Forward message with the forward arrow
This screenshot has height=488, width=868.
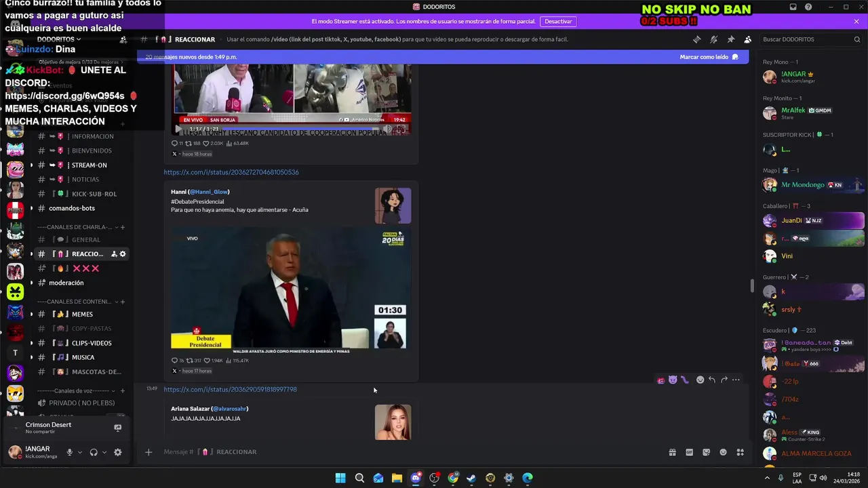tap(724, 380)
